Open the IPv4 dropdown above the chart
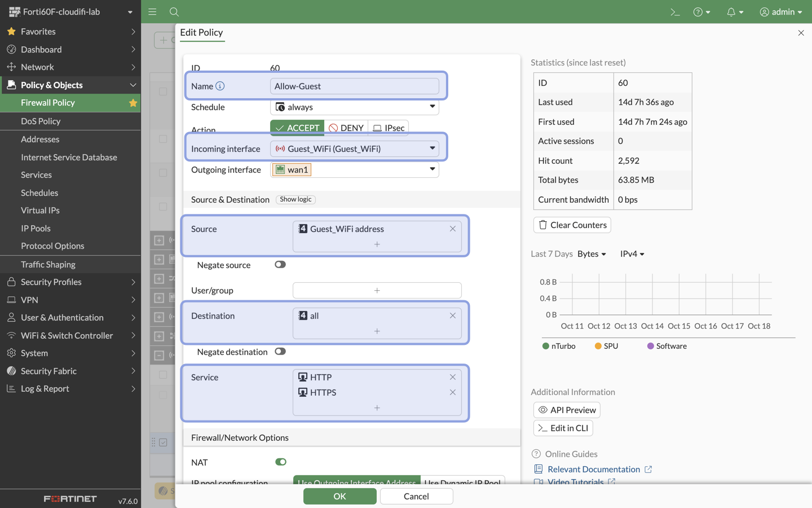The width and height of the screenshot is (812, 508). (x=631, y=253)
